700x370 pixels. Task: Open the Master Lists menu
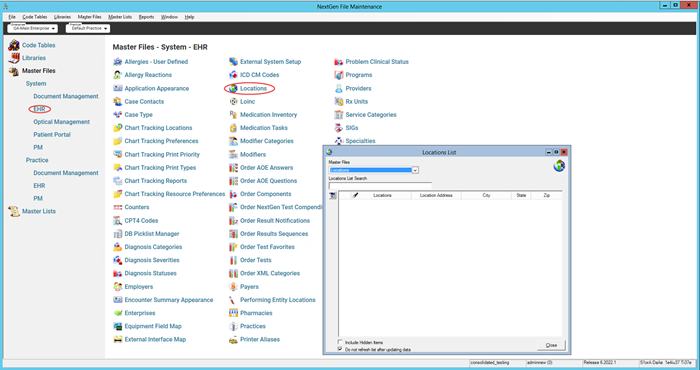click(120, 17)
